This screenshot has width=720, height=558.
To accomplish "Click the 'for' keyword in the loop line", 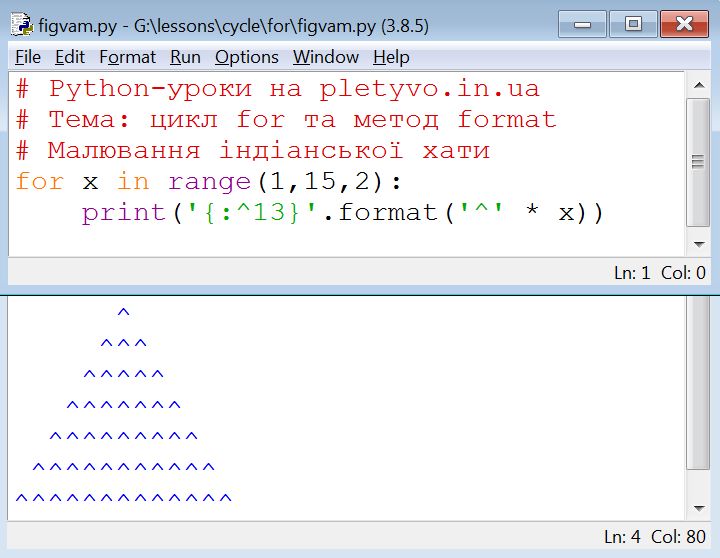I will tap(39, 181).
